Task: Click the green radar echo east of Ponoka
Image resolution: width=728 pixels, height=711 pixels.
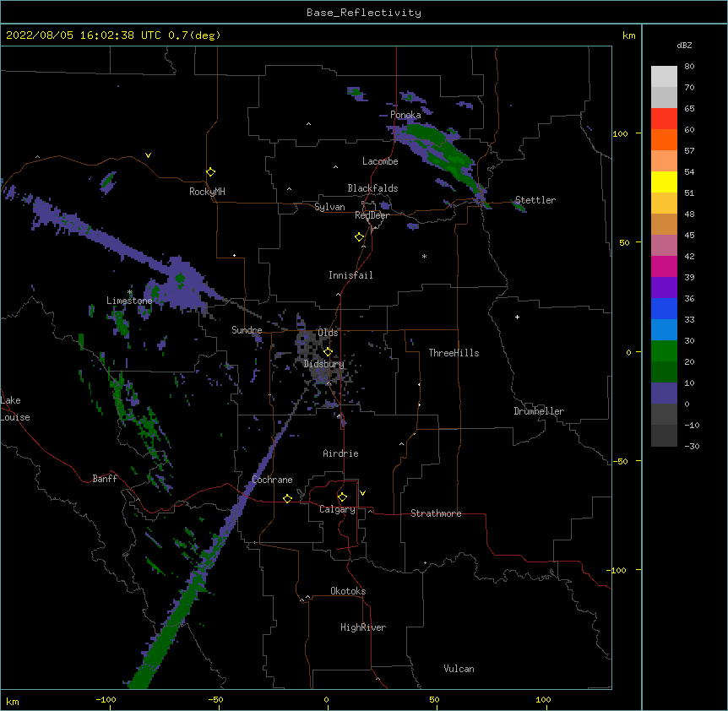Action: coord(441,151)
